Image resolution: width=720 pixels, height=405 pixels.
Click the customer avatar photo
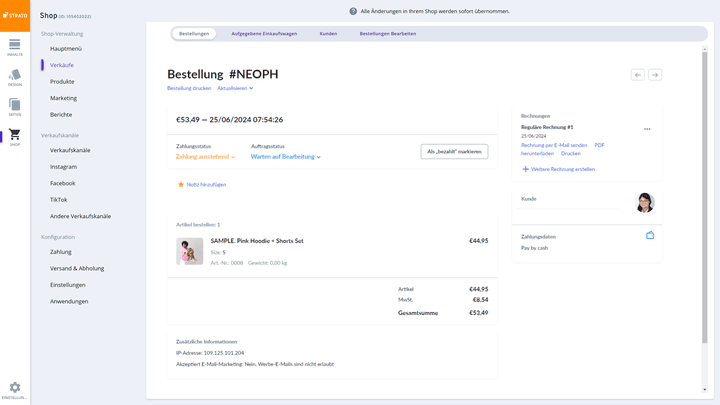coord(644,203)
